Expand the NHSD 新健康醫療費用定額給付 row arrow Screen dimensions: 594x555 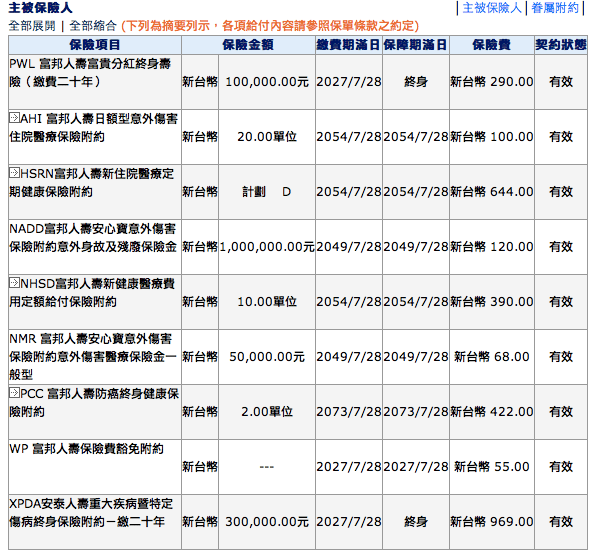pyautogui.click(x=14, y=283)
